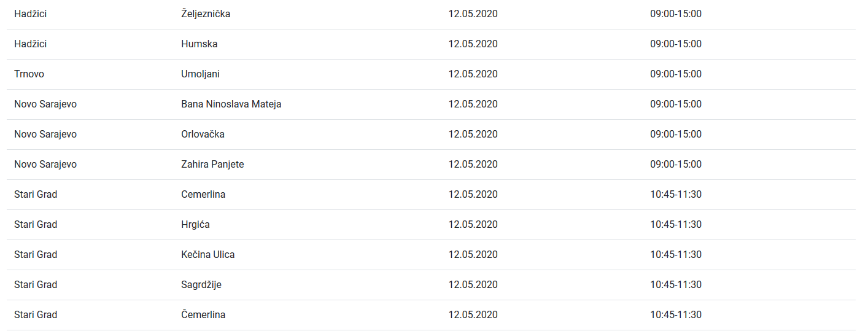Click the 09:00-15:00 time in Željeznička row
The image size is (868, 331).
(676, 14)
